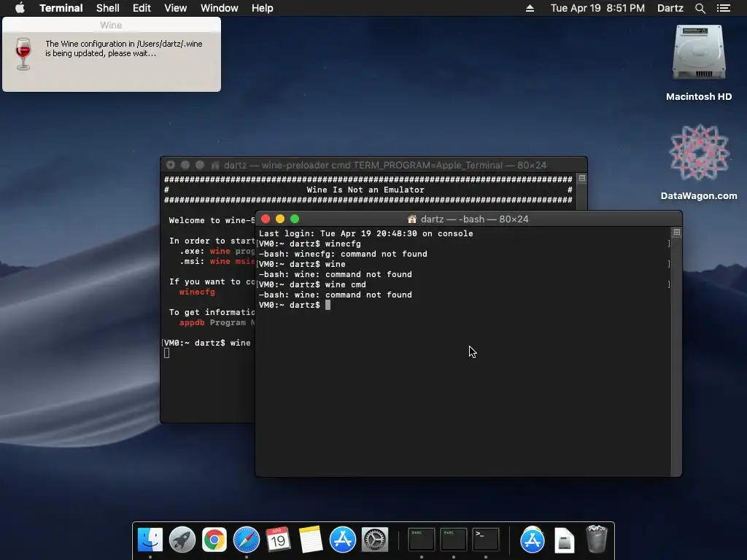
Task: Click the date and time in menu bar
Action: pos(597,8)
